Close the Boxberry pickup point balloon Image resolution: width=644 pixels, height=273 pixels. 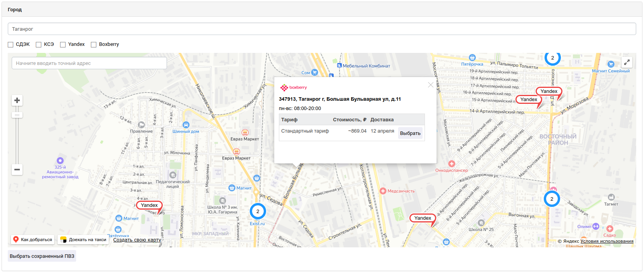click(430, 85)
